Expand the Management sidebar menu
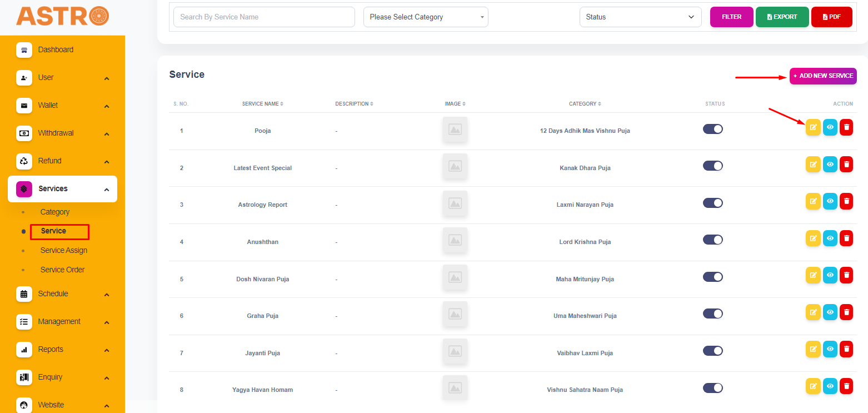The height and width of the screenshot is (413, 868). click(x=62, y=322)
